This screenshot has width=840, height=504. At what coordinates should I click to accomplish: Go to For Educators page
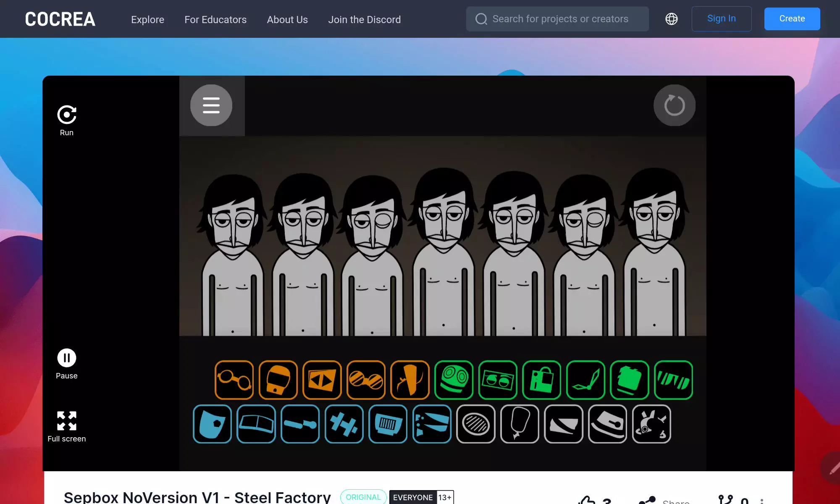215,20
